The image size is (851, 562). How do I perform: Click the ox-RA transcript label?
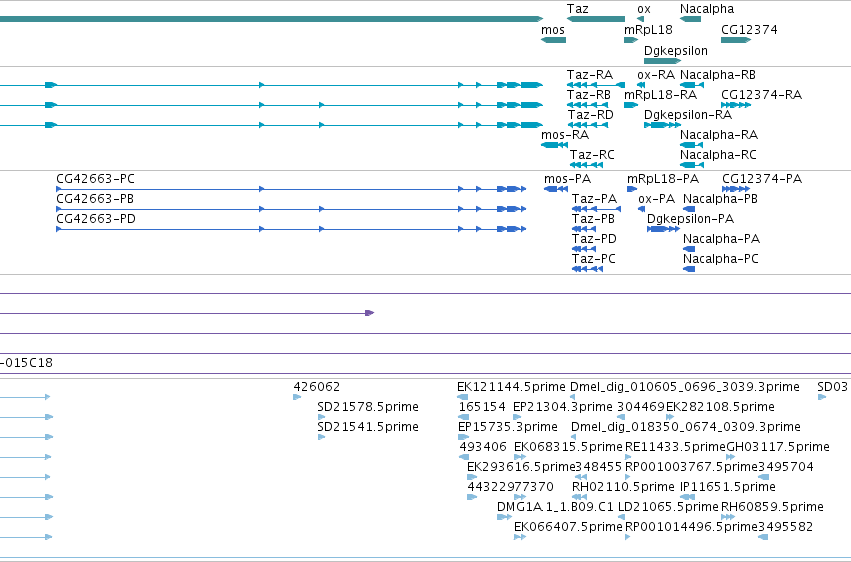pos(656,75)
